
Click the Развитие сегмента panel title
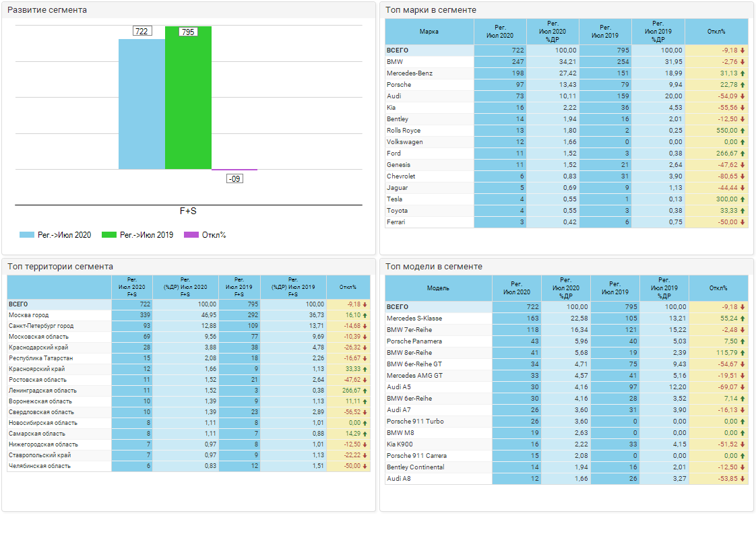tap(47, 9)
